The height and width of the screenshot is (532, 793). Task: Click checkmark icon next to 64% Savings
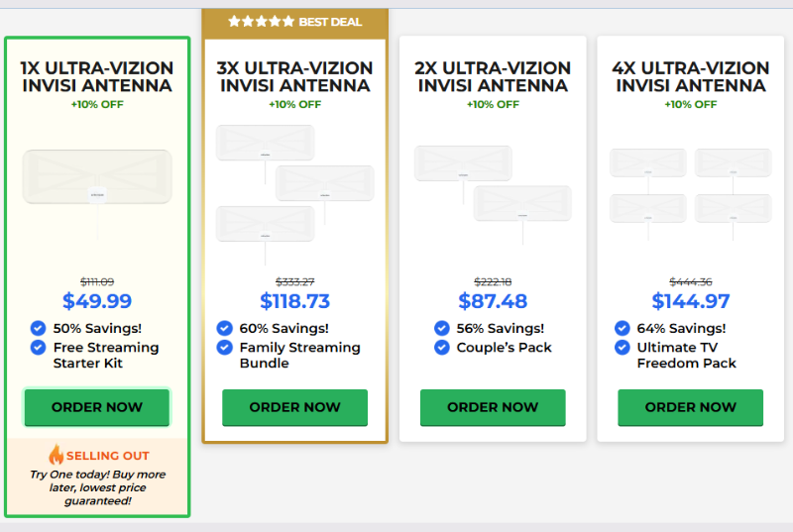pos(623,328)
